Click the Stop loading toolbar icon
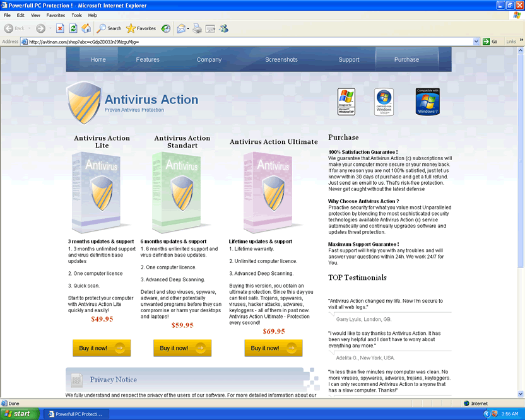The width and height of the screenshot is (525, 420). [60, 28]
